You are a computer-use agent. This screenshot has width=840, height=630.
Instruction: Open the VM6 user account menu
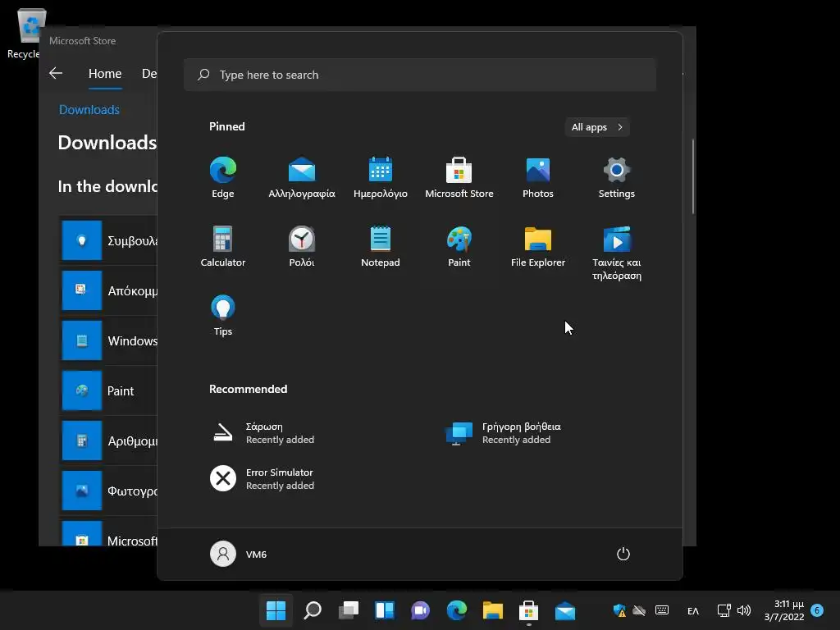click(x=239, y=554)
